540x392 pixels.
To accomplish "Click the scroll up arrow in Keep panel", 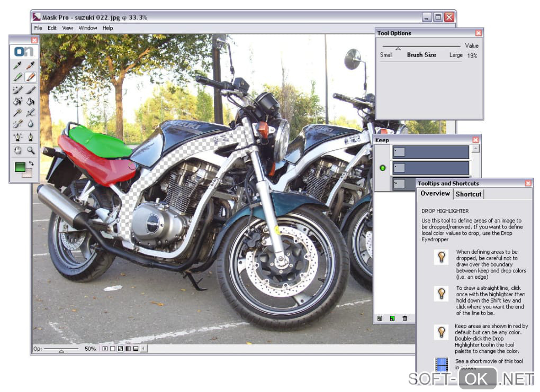I will point(475,149).
